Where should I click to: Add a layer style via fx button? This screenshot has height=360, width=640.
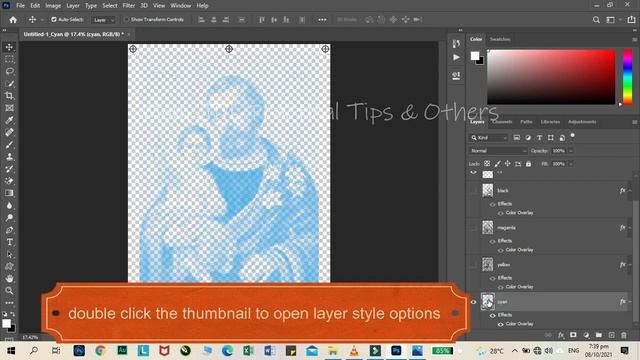pos(561,335)
